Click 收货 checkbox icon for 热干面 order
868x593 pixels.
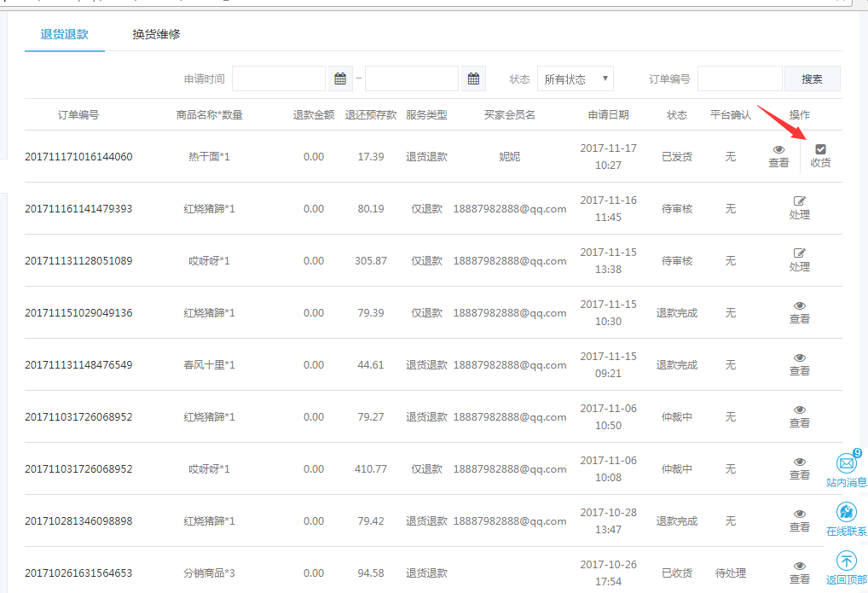[820, 150]
